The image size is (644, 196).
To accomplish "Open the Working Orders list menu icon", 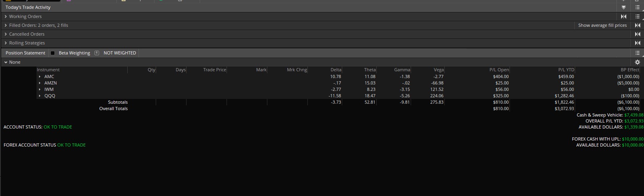I will (637, 16).
